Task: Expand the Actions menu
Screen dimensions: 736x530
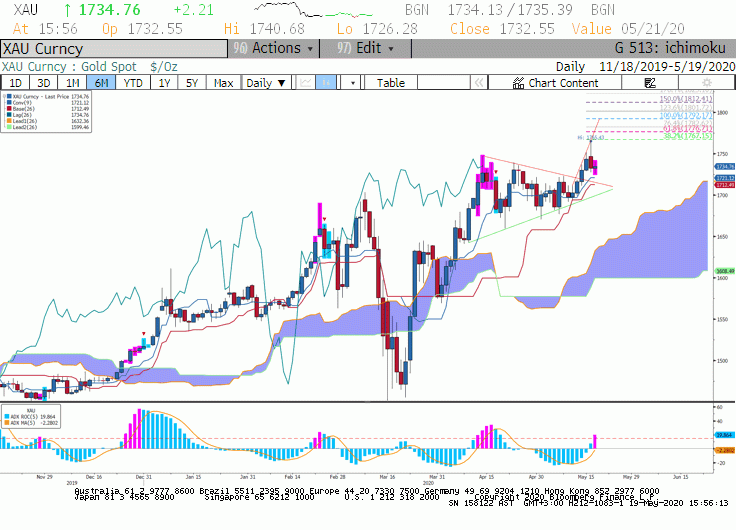Action: tap(274, 48)
